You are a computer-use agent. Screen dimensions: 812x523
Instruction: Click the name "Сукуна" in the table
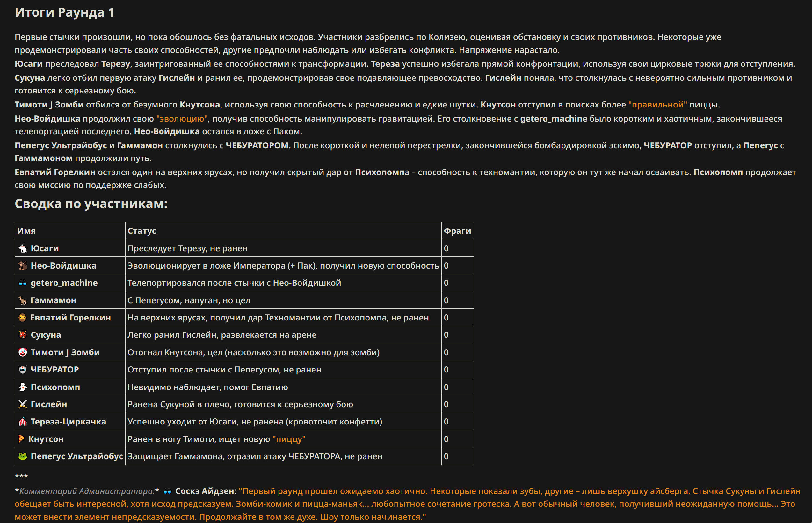(46, 335)
